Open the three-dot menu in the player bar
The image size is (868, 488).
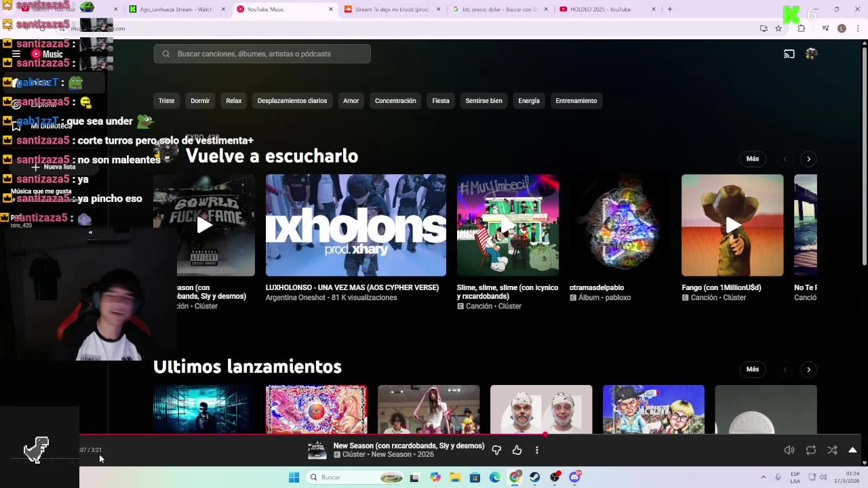point(536,450)
